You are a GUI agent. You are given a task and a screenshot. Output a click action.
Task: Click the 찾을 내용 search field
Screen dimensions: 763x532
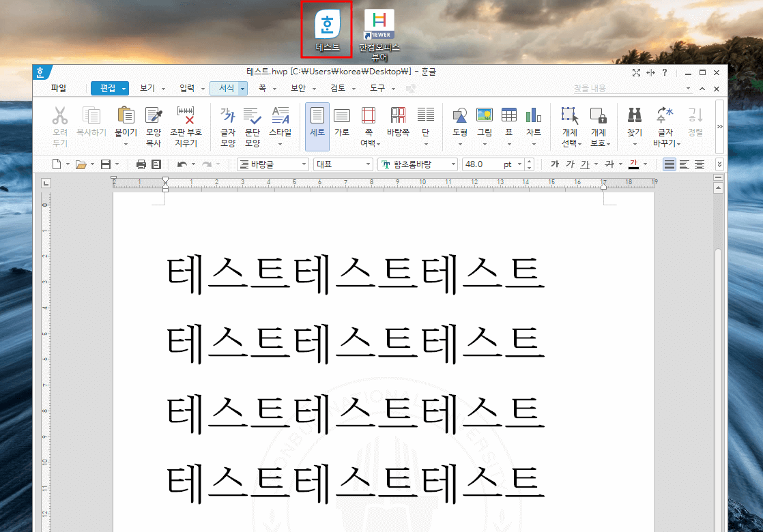click(x=629, y=88)
